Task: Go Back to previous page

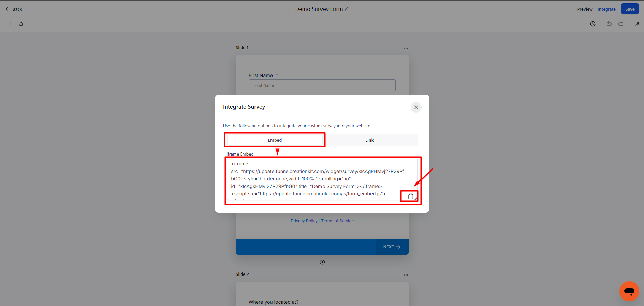Action: click(x=14, y=9)
